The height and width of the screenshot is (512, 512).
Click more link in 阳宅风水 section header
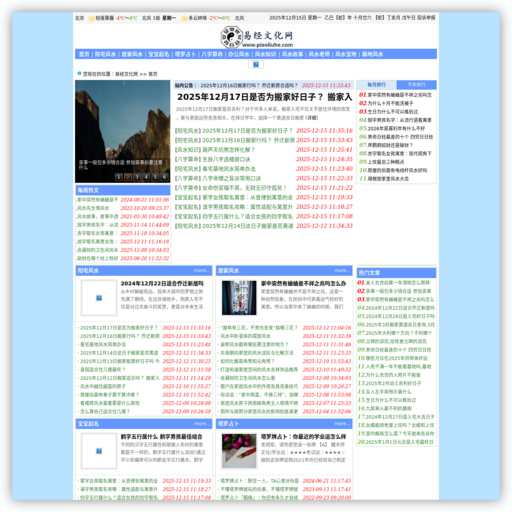click(x=202, y=270)
